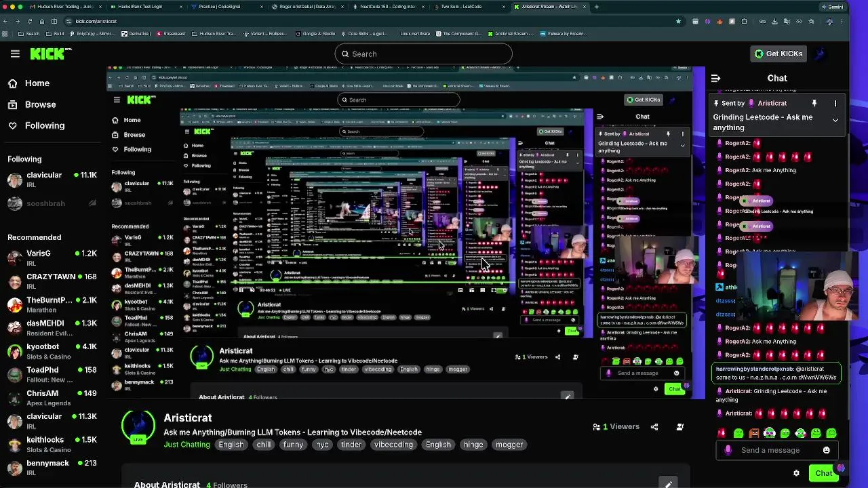The width and height of the screenshot is (868, 488).
Task: Insert the brown angry emote
Action: coord(754,433)
